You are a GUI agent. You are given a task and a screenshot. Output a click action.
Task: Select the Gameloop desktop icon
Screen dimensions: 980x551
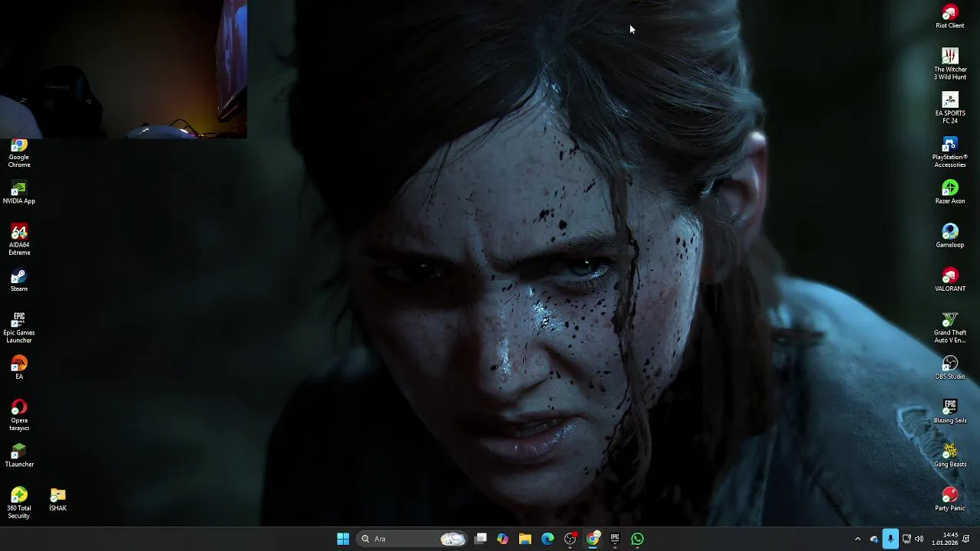coord(949,236)
